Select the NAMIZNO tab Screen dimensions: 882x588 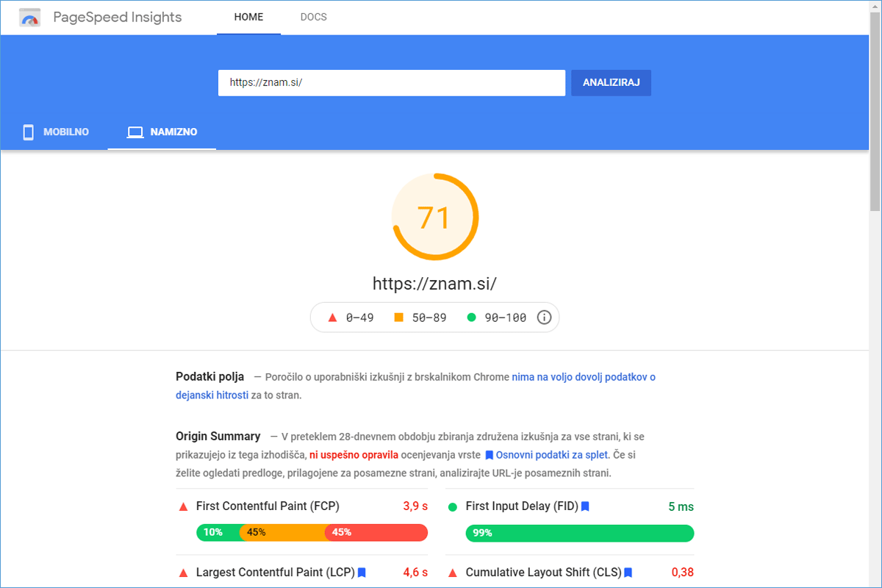click(162, 132)
